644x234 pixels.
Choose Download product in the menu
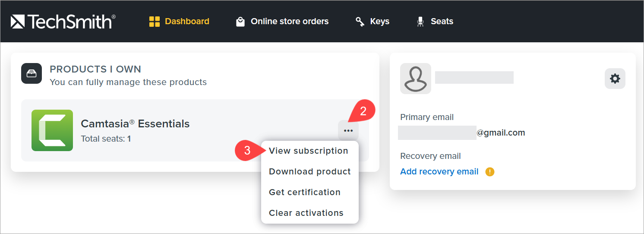[309, 171]
